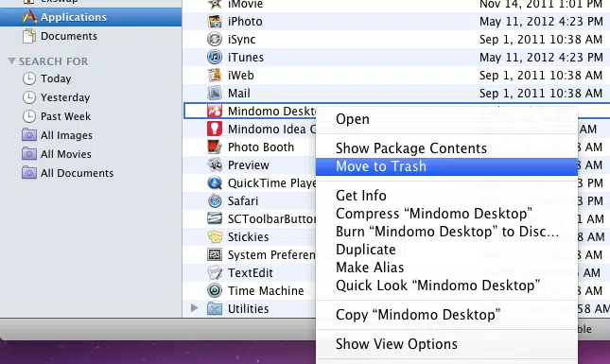The image size is (610, 364).
Task: Select the Utilities folder name
Action: (248, 309)
